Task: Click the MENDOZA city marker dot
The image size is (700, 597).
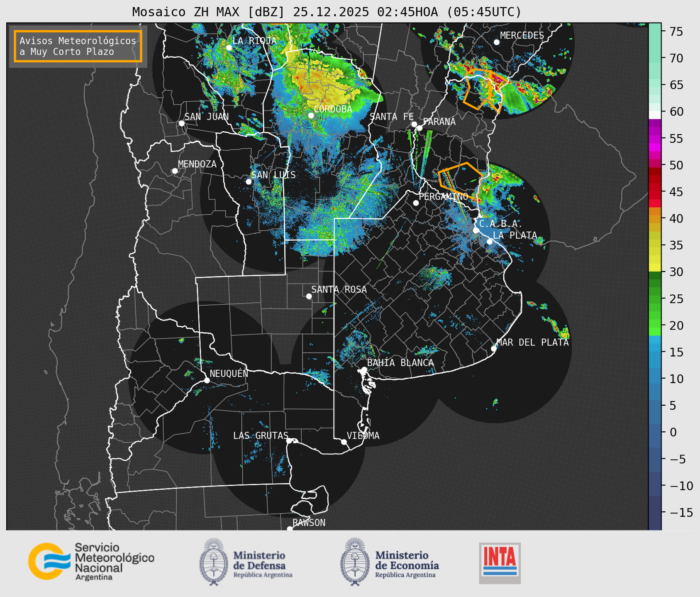Action: pyautogui.click(x=175, y=171)
